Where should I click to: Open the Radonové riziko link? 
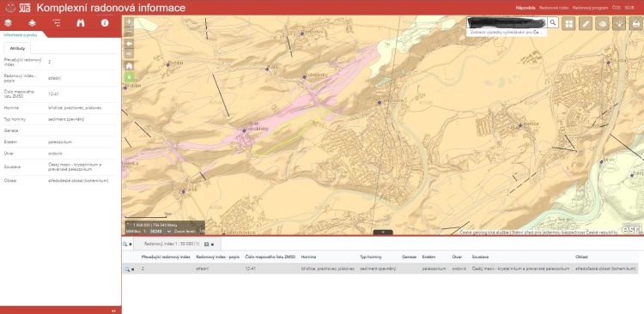(554, 8)
